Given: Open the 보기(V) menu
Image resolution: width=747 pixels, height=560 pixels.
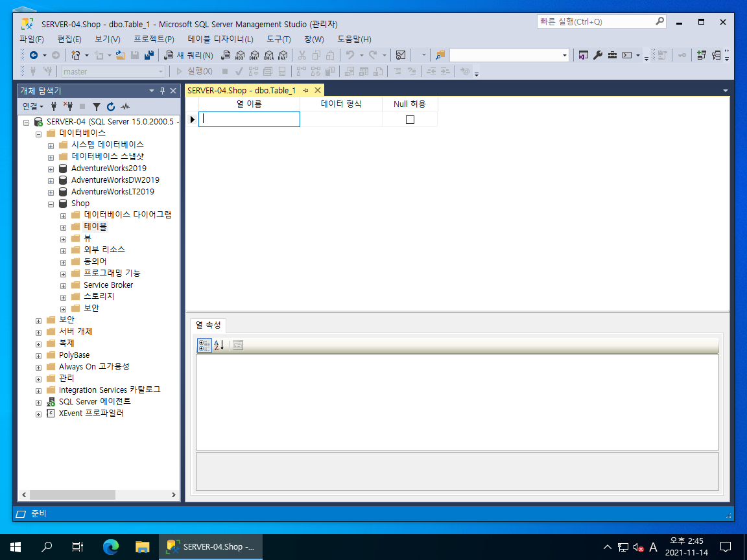Looking at the screenshot, I should 107,39.
